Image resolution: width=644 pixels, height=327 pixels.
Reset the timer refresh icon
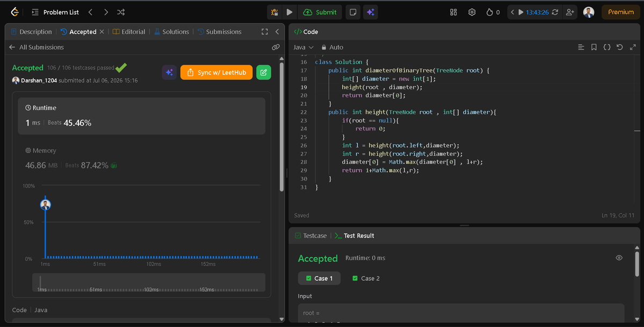coord(555,12)
